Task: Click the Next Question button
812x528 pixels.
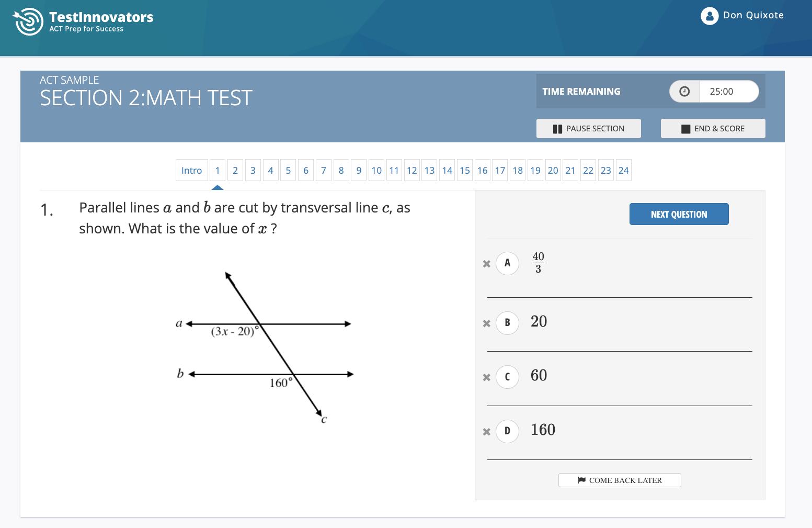Action: pyautogui.click(x=679, y=214)
